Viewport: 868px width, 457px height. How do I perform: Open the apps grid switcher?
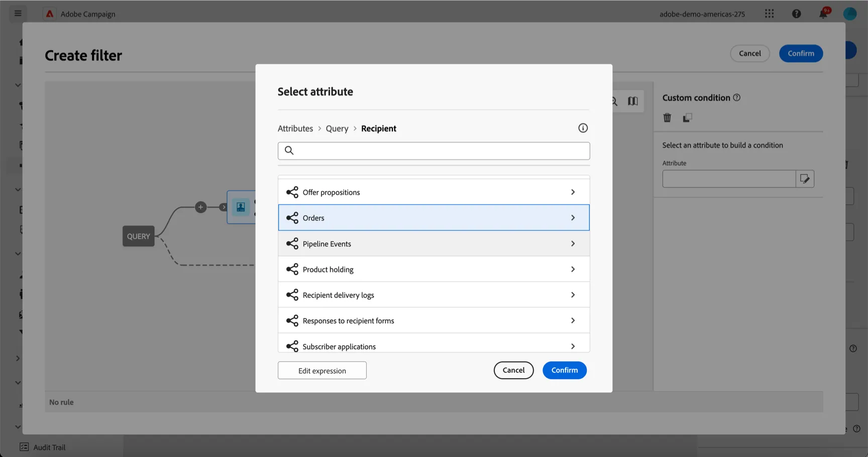click(769, 14)
